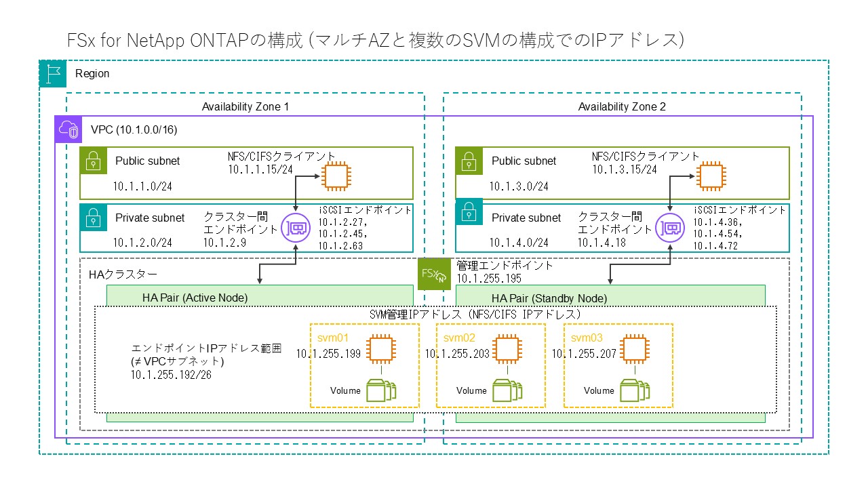Click lock icon of Public subnet 10.1.3.0/24

tap(469, 161)
